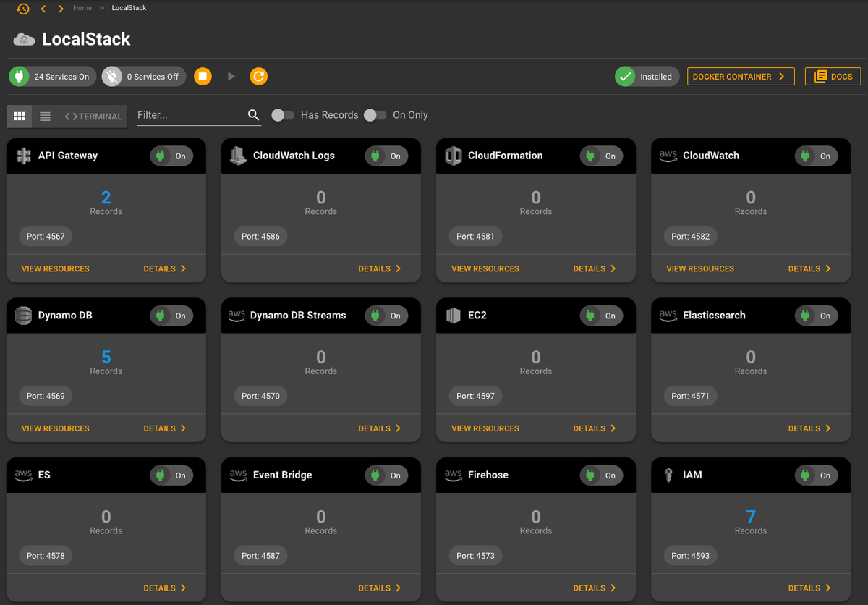Viewport: 868px width, 605px height.
Task: View Resources for EC2
Action: point(485,428)
